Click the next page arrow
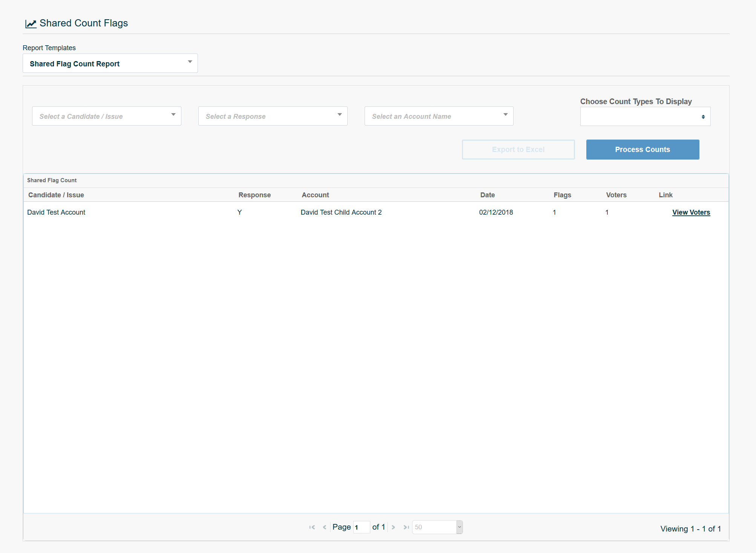The height and width of the screenshot is (553, 756). 393,527
